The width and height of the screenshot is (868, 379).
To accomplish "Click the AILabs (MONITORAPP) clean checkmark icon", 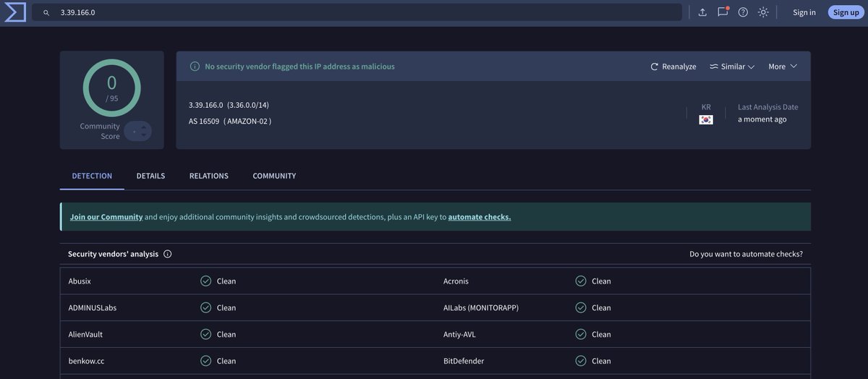I will coord(581,307).
